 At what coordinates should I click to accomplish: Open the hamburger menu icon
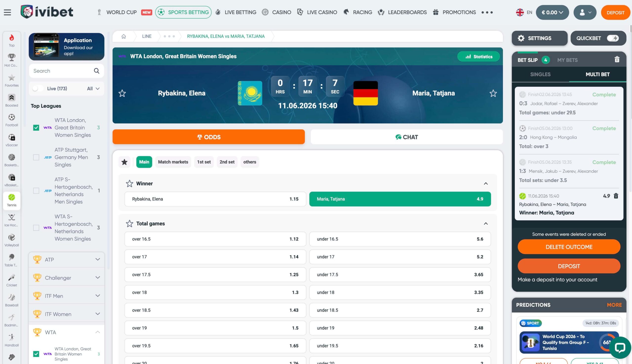click(7, 12)
